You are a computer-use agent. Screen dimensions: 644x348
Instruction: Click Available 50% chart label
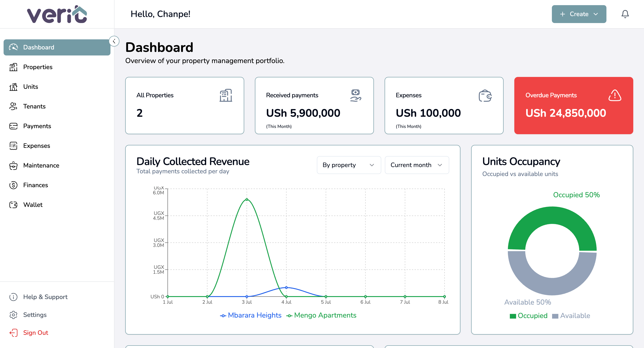527,302
